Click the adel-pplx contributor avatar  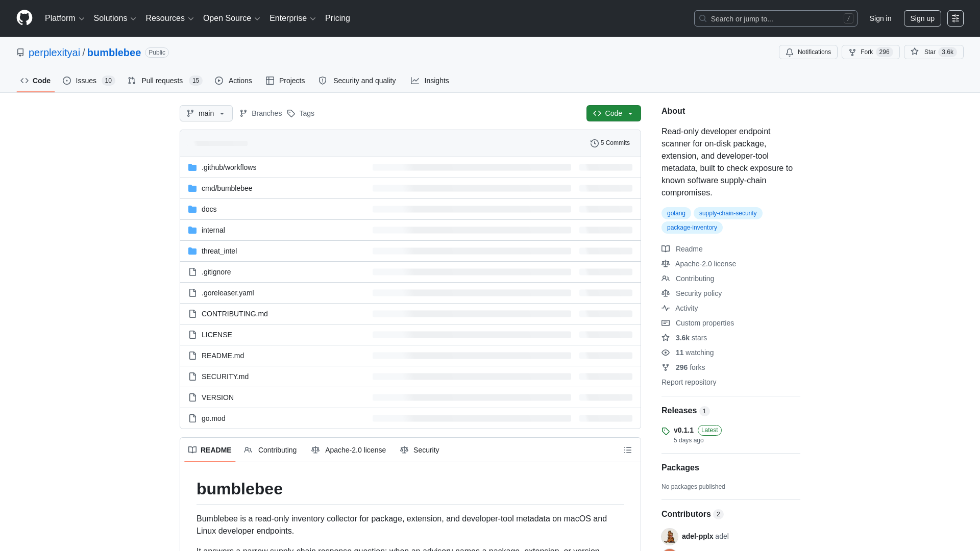click(670, 536)
